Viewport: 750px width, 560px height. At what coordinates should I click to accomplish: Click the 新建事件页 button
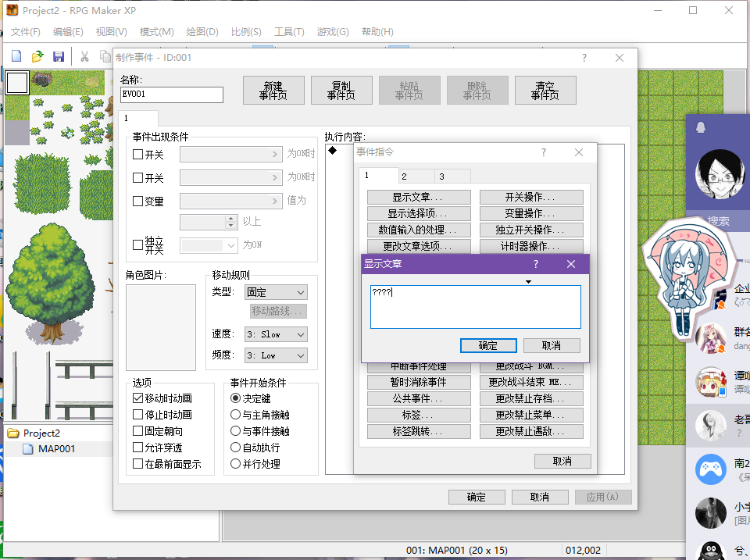click(273, 91)
